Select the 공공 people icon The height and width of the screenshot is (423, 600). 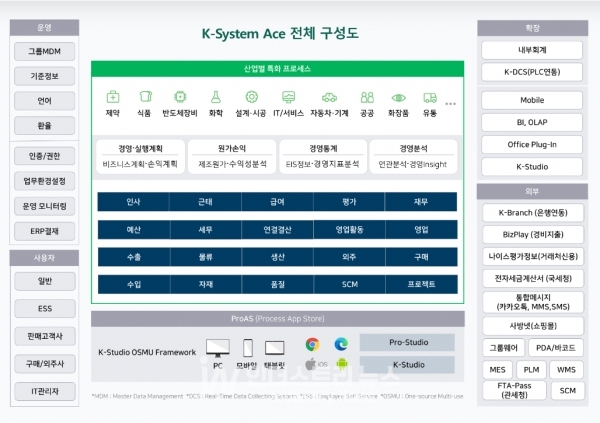[x=367, y=97]
